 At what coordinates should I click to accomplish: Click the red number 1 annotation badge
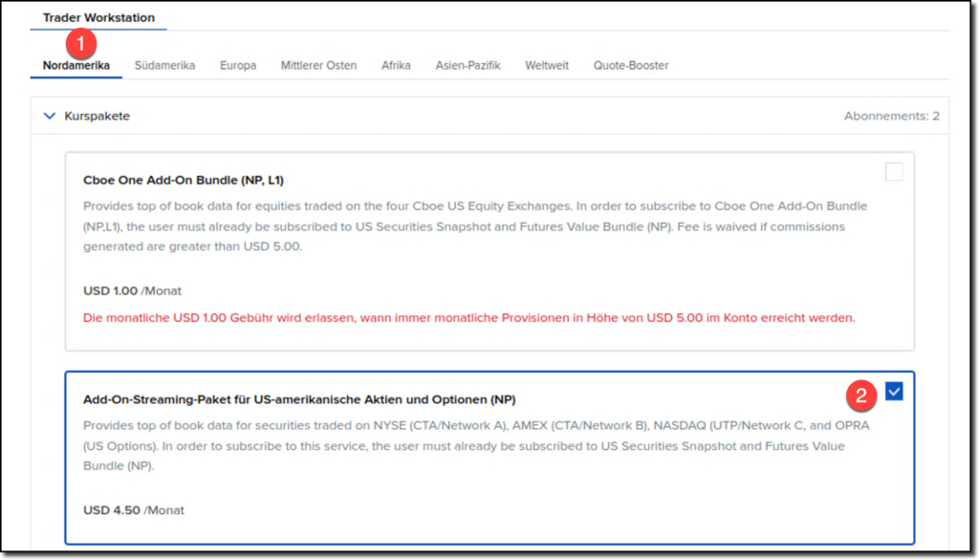click(82, 44)
